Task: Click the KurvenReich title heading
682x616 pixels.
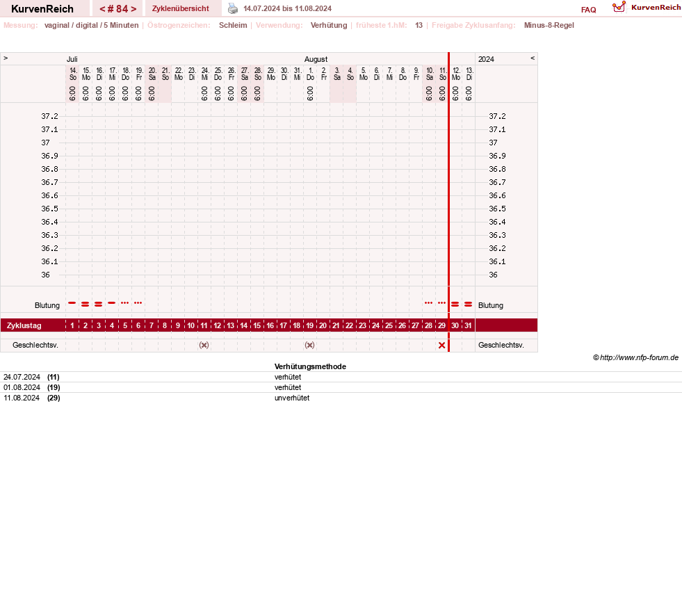Action: [42, 9]
